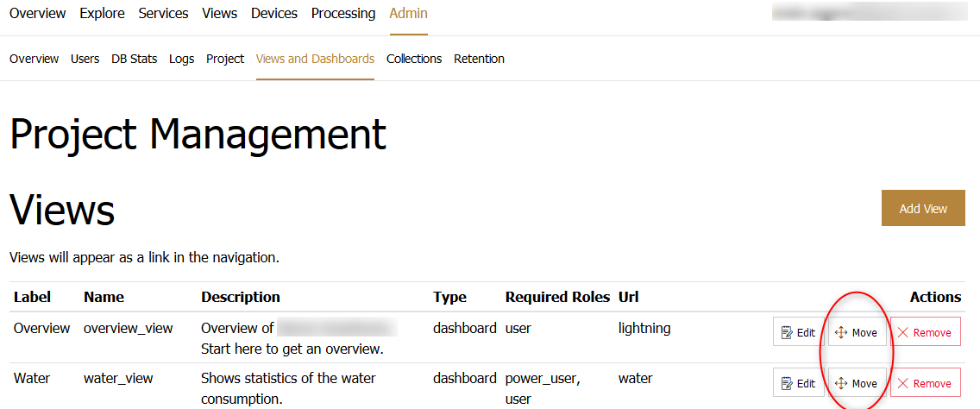Select the Admin top navigation item

(408, 14)
